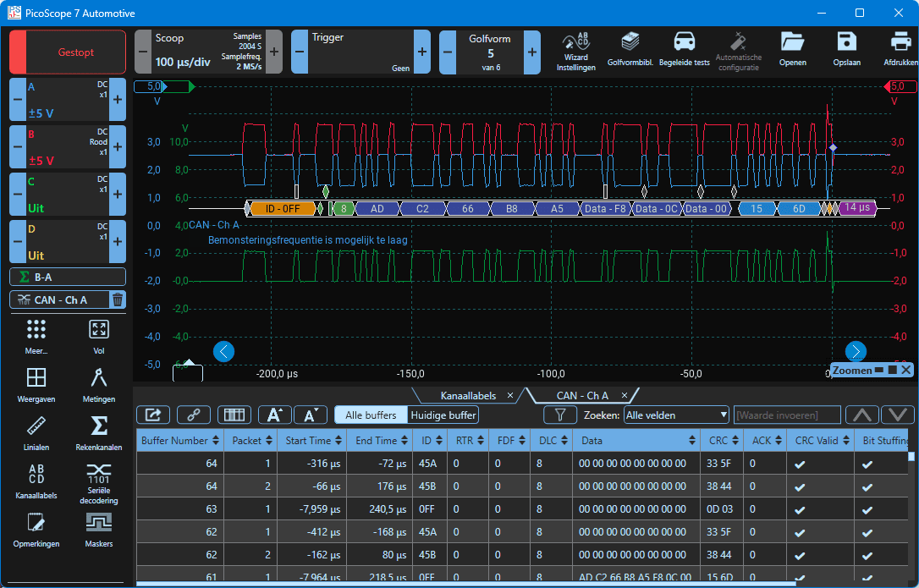Open the Rekenkanalen sigma tool
Screen dimensions: 919x588
click(x=98, y=431)
